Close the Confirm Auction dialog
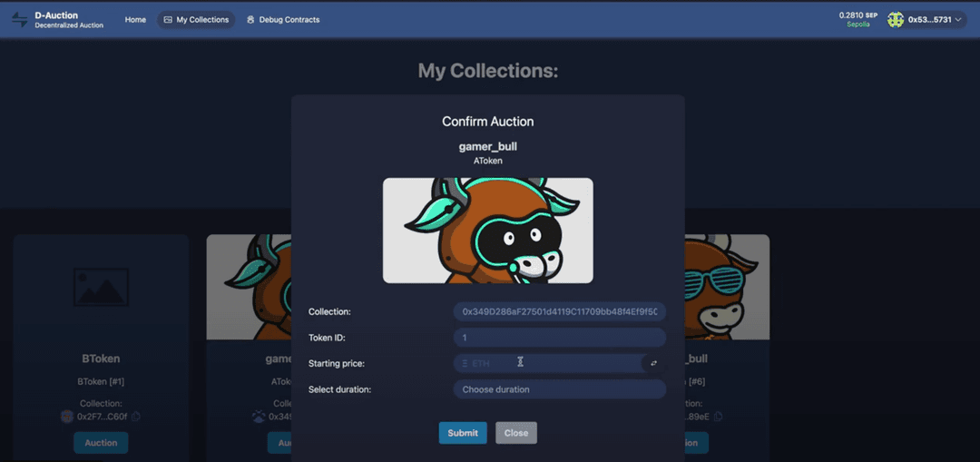The image size is (980, 462). (x=516, y=433)
